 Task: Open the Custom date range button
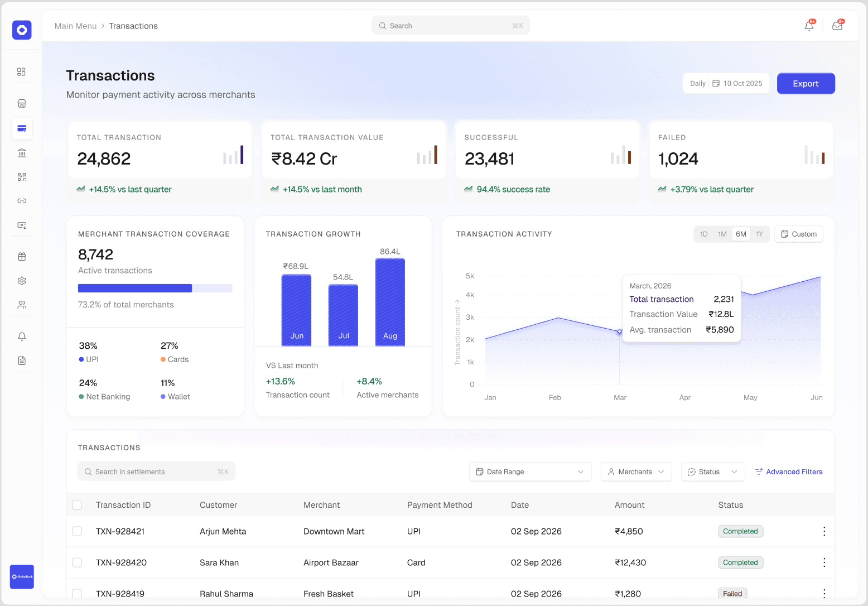[799, 234]
